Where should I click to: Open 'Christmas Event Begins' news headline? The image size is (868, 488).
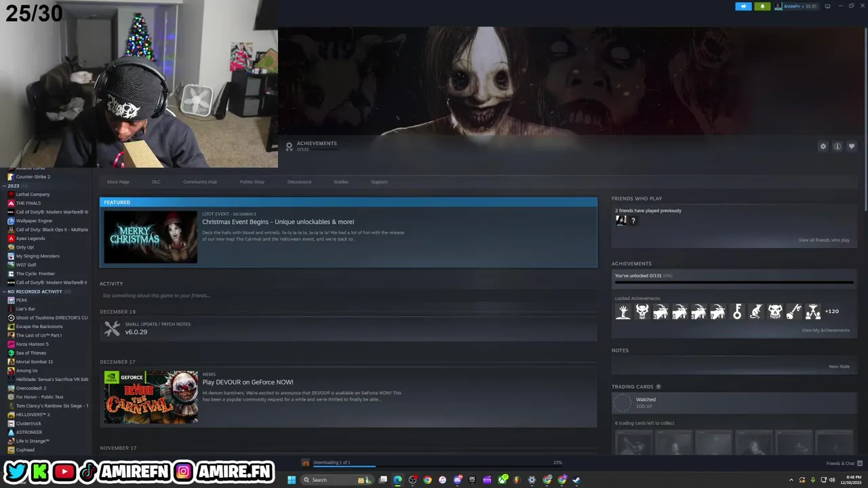[x=278, y=222]
